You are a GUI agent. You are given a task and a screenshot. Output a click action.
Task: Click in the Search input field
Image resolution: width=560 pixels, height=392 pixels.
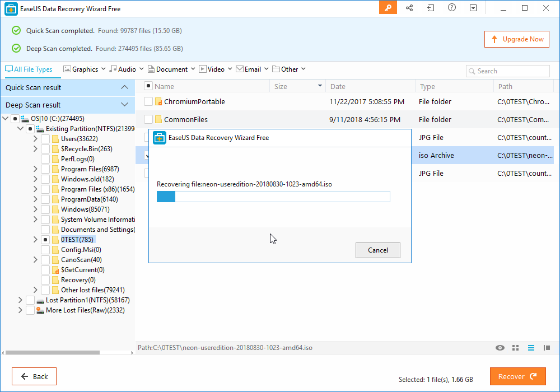507,71
